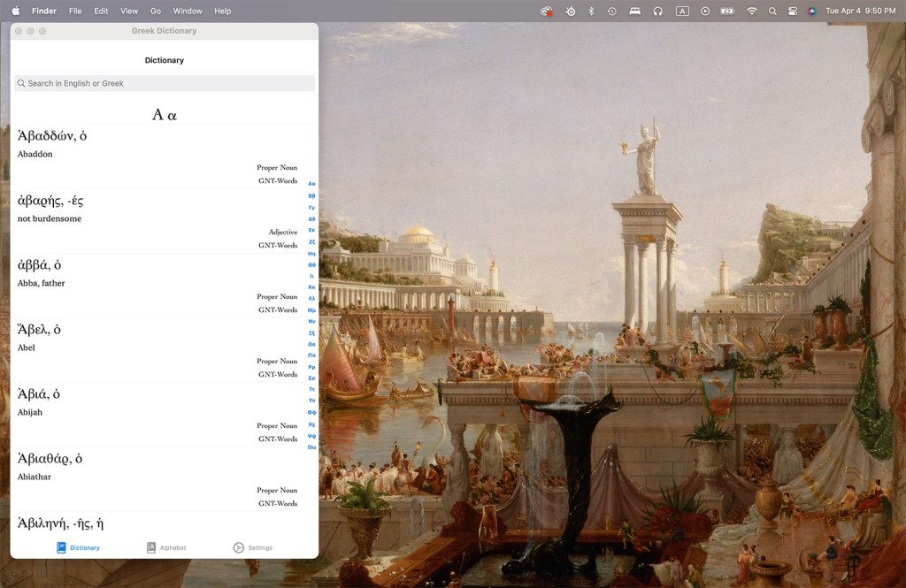Open Bluetooth status in the menu bar
This screenshot has height=588, width=906.
pyautogui.click(x=591, y=11)
